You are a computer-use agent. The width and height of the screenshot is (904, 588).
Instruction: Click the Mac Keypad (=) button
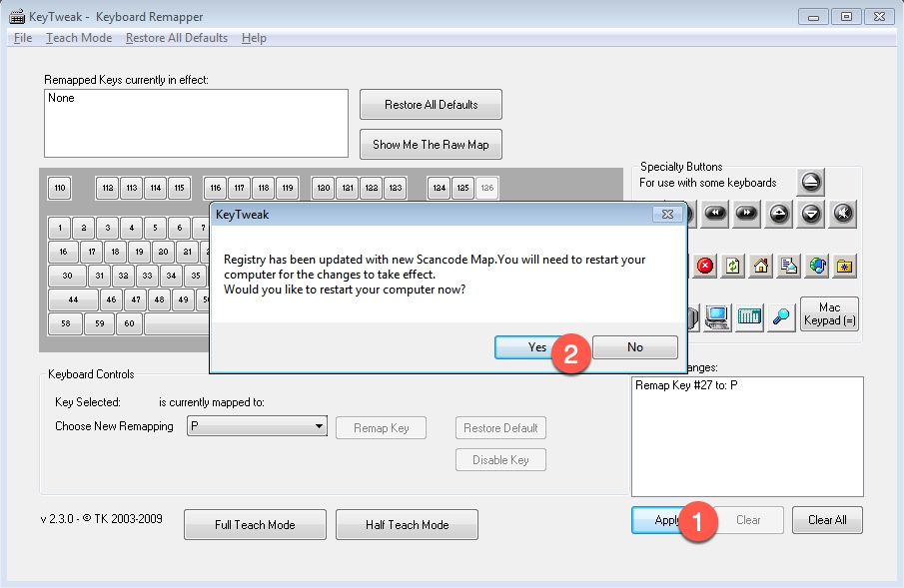[829, 313]
